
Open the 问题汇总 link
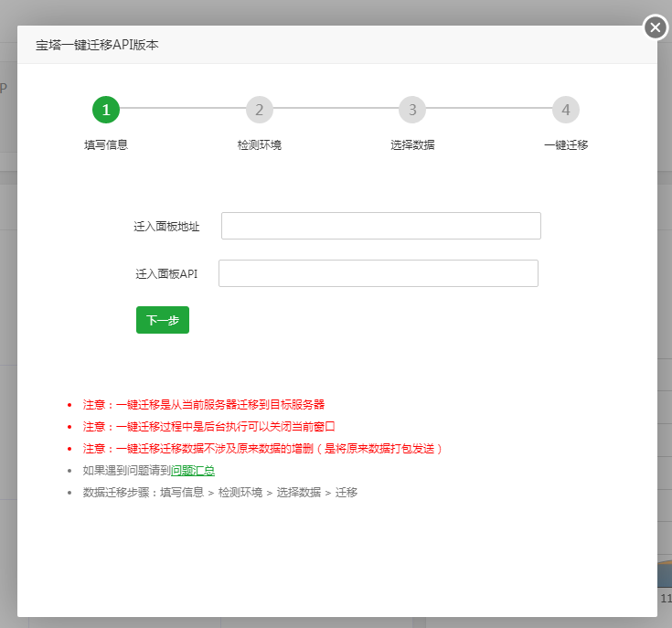point(193,471)
